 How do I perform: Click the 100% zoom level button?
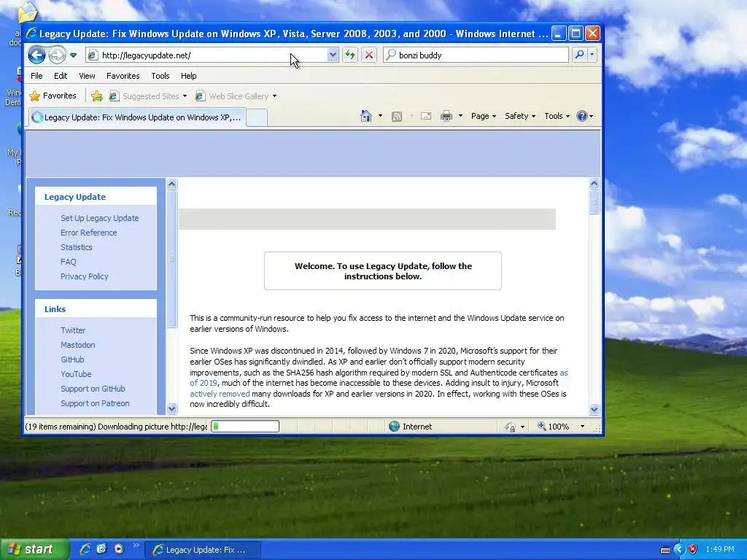554,427
